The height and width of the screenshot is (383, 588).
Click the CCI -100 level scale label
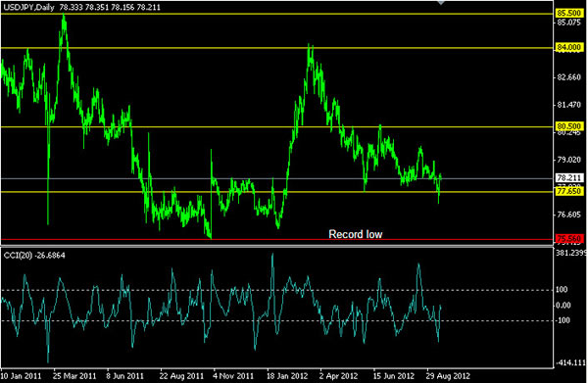click(x=563, y=320)
